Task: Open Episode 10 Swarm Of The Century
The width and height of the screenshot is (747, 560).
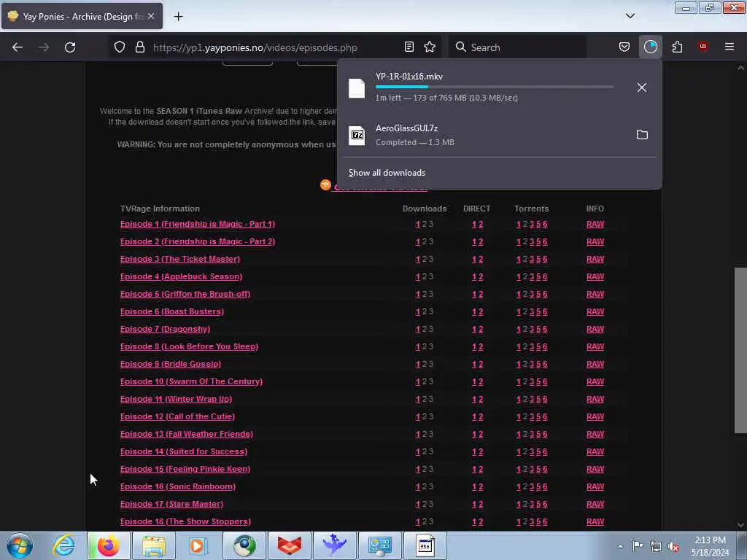Action: coord(191,381)
